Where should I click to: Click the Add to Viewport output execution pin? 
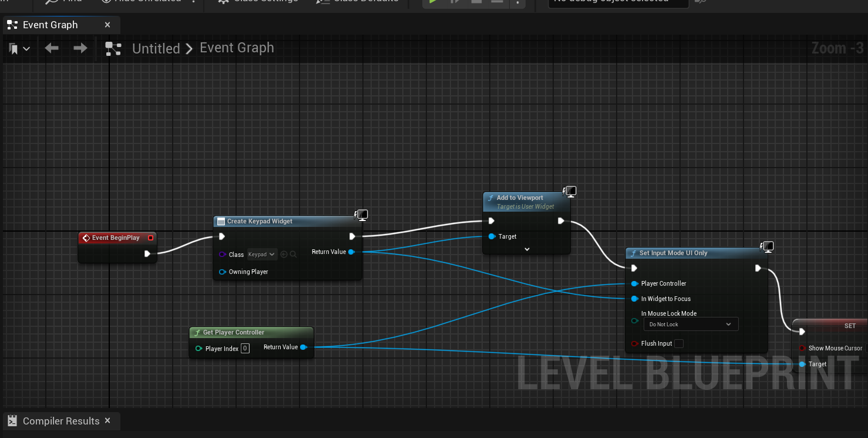pos(561,221)
